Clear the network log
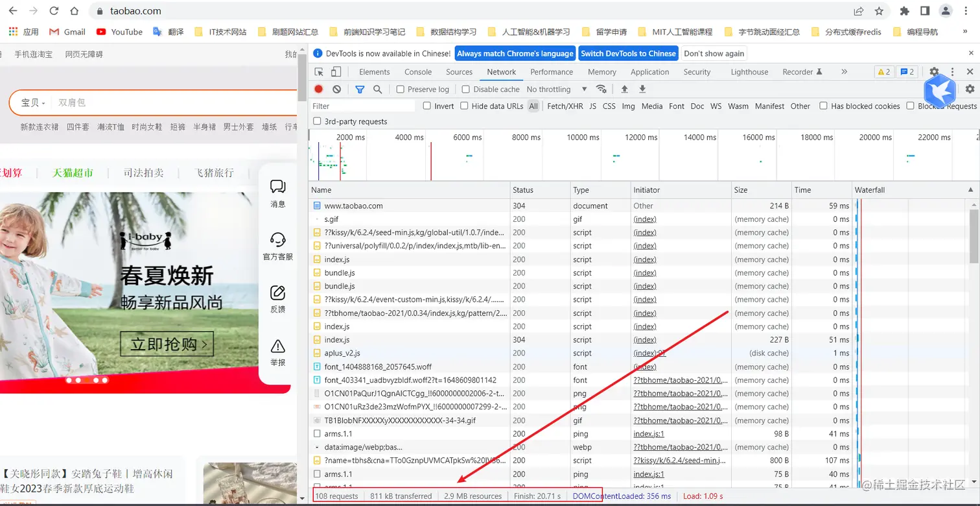This screenshot has width=980, height=506. tap(336, 89)
